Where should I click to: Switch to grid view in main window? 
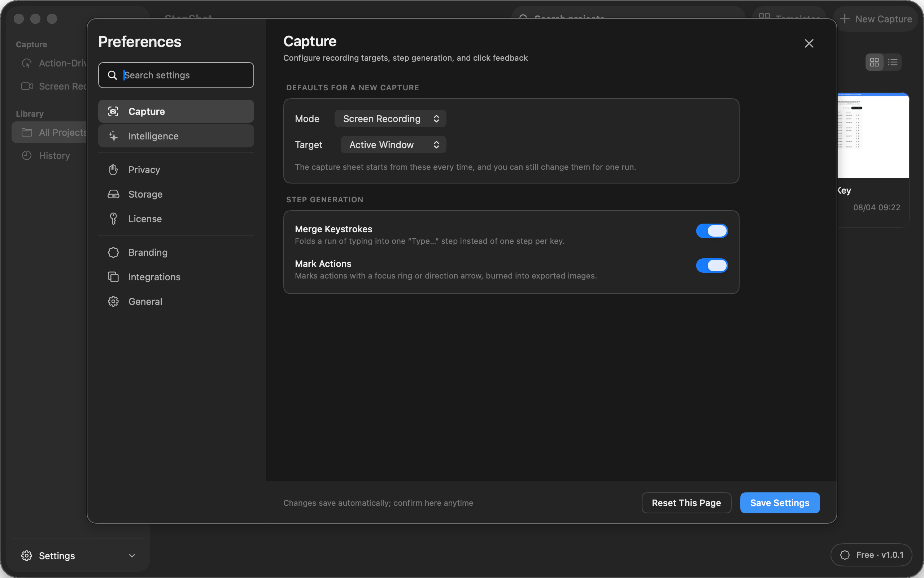coord(874,62)
